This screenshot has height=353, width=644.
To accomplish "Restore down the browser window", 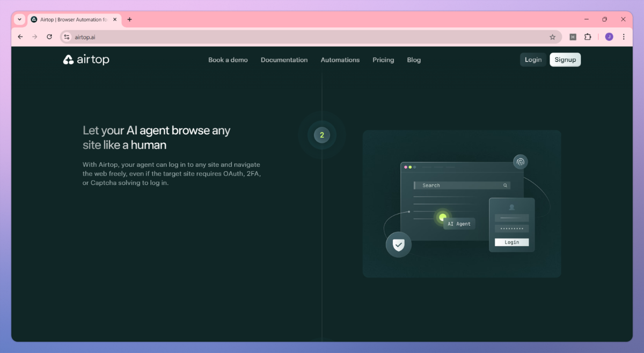I will click(605, 19).
